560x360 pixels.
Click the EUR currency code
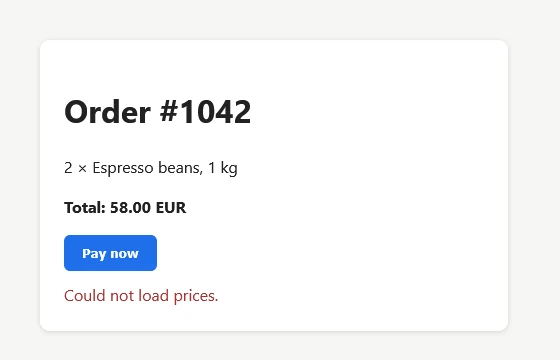[x=171, y=208]
